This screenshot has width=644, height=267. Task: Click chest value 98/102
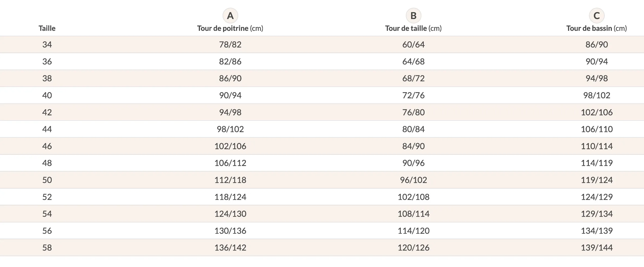click(x=230, y=129)
